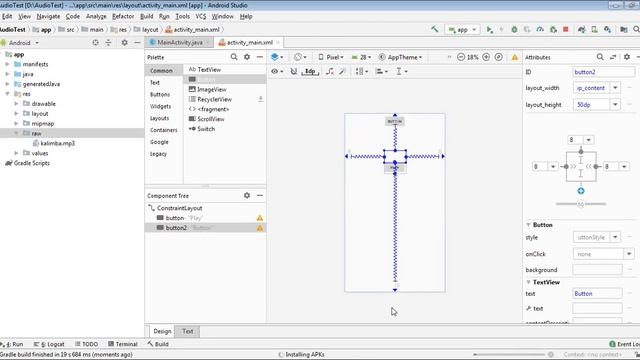
Task: Click the Sync Project with Gradle icon
Action: (581, 29)
